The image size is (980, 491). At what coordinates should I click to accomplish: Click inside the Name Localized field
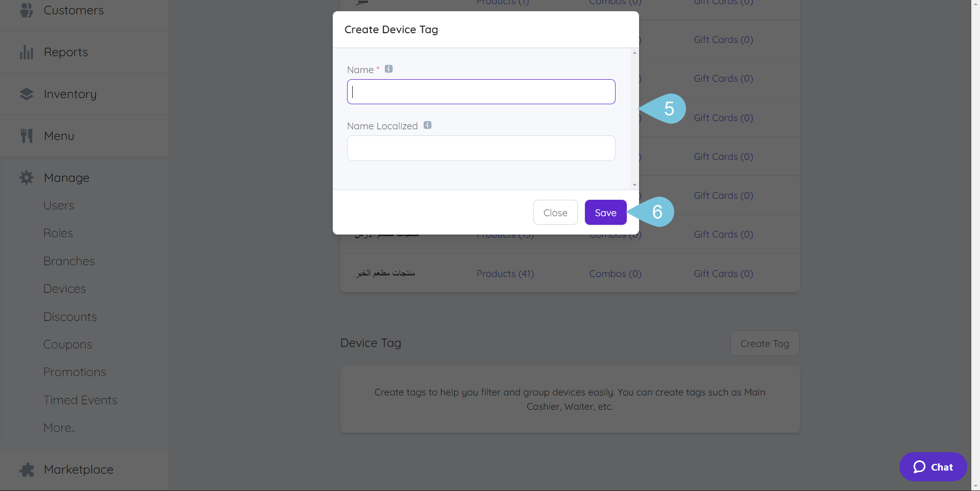480,148
